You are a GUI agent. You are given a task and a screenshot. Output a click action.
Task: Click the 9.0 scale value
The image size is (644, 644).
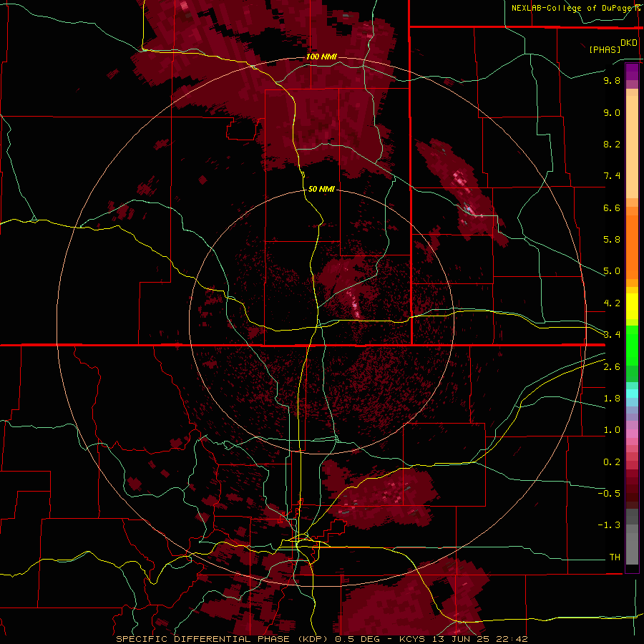612,112
